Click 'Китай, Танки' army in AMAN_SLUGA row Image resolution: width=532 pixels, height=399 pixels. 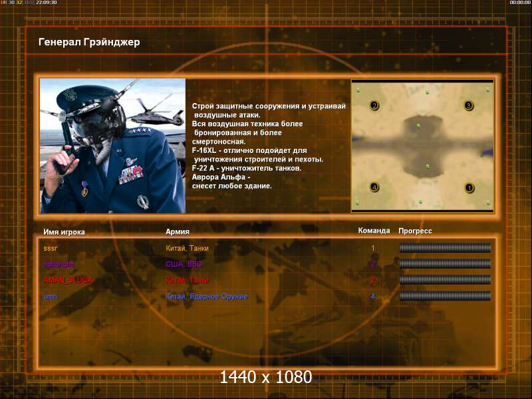(187, 280)
